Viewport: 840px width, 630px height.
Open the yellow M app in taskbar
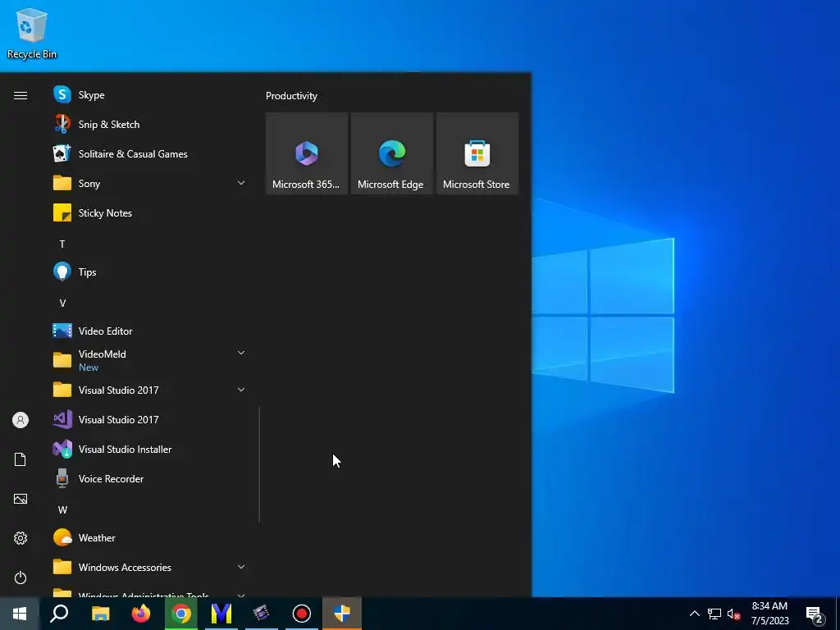point(221,614)
